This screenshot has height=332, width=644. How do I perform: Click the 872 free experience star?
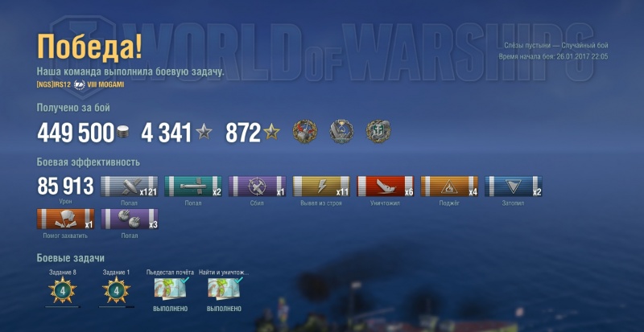point(271,132)
